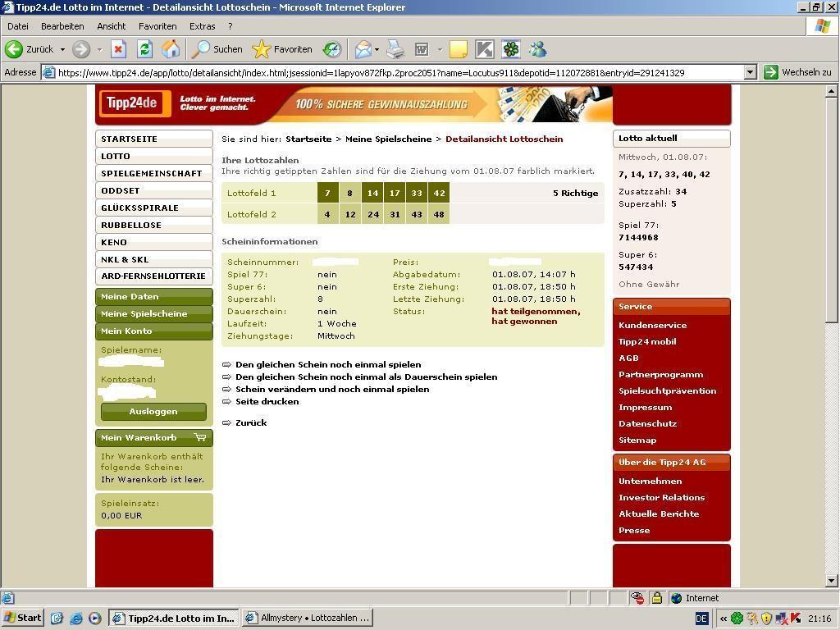Image resolution: width=840 pixels, height=630 pixels.
Task: Open the address bar URL dropdown
Action: tap(750, 72)
